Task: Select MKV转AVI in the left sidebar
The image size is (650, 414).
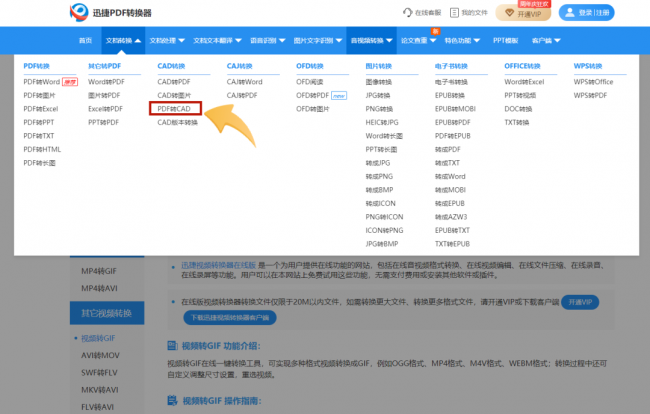Action: click(99, 390)
